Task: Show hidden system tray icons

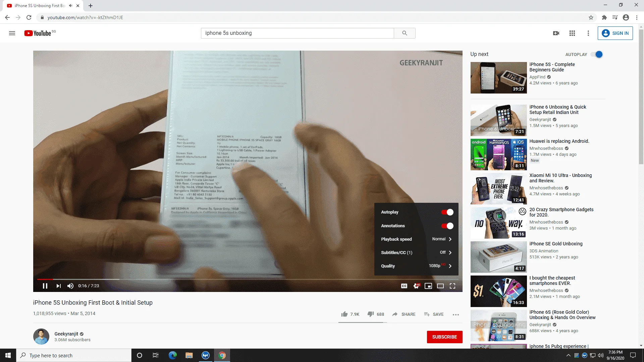Action: click(568, 355)
